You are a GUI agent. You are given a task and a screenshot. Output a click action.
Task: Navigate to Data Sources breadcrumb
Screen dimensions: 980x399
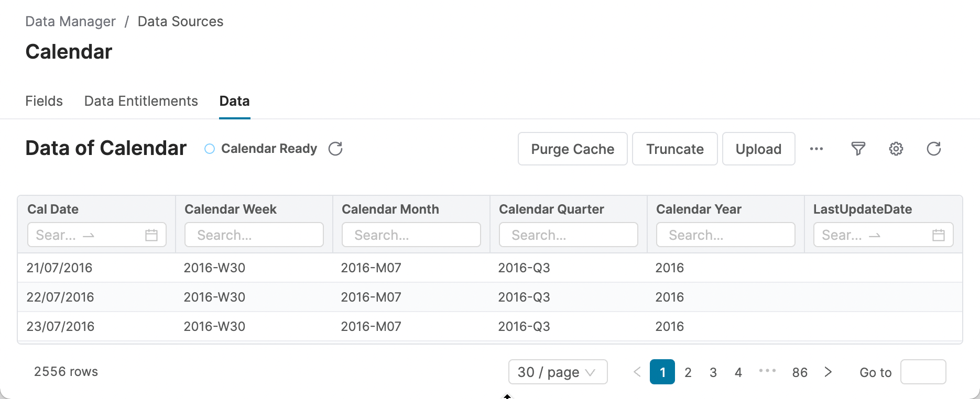coord(180,21)
